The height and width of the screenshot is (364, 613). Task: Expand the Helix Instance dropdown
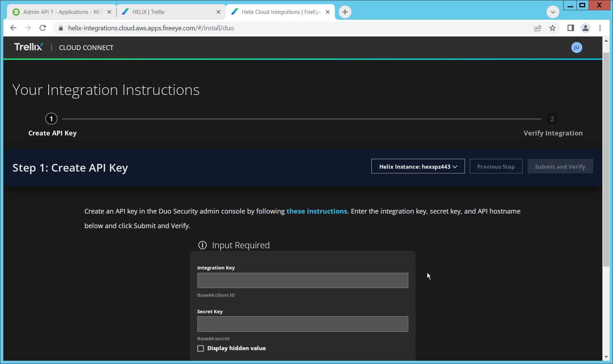(418, 166)
